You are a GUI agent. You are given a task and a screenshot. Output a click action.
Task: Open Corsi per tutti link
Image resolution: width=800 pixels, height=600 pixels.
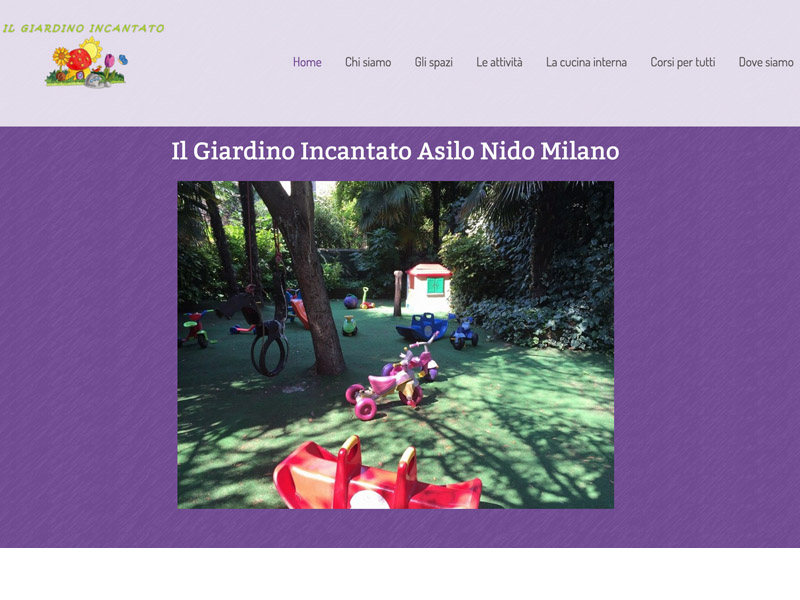tap(683, 62)
